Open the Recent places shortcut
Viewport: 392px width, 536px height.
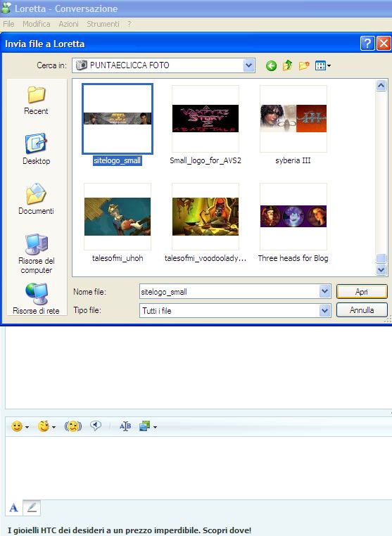[36, 100]
